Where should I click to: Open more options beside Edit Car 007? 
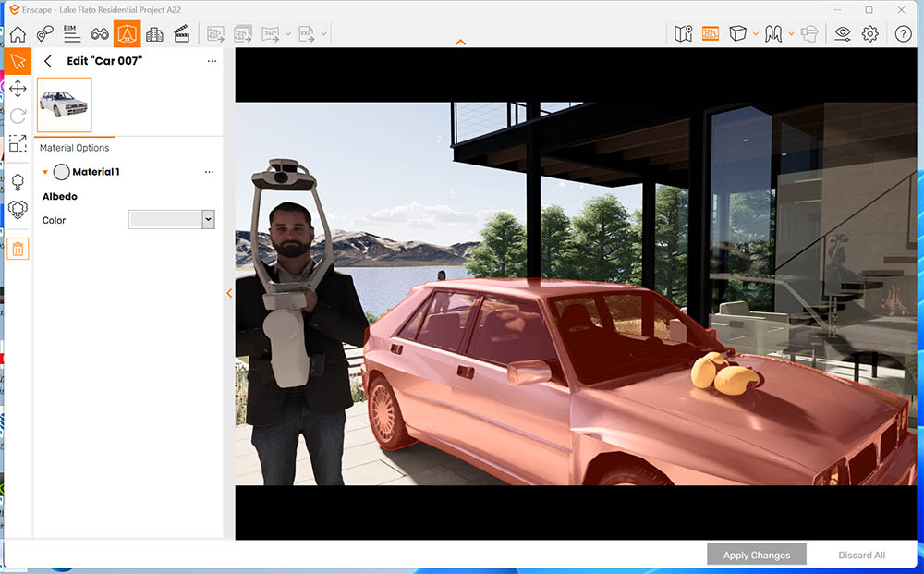(213, 61)
